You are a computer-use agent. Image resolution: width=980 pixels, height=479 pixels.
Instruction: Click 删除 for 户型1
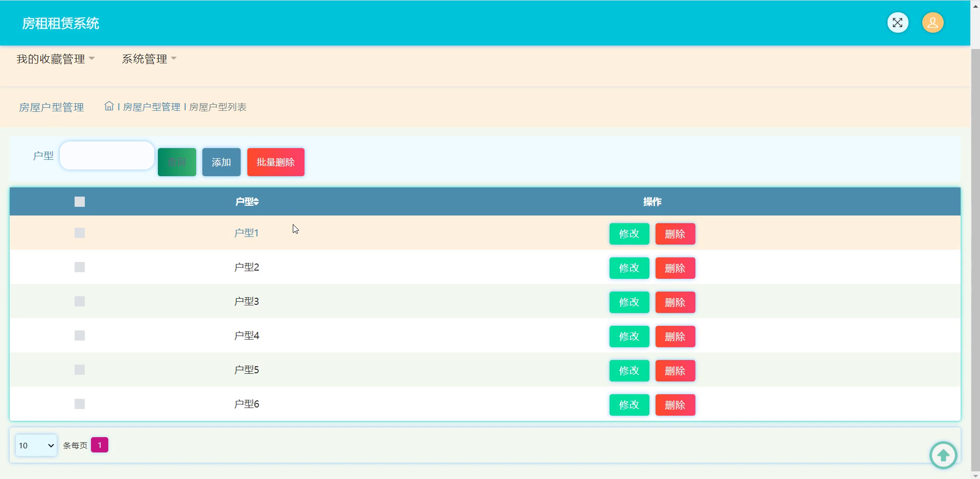(675, 234)
